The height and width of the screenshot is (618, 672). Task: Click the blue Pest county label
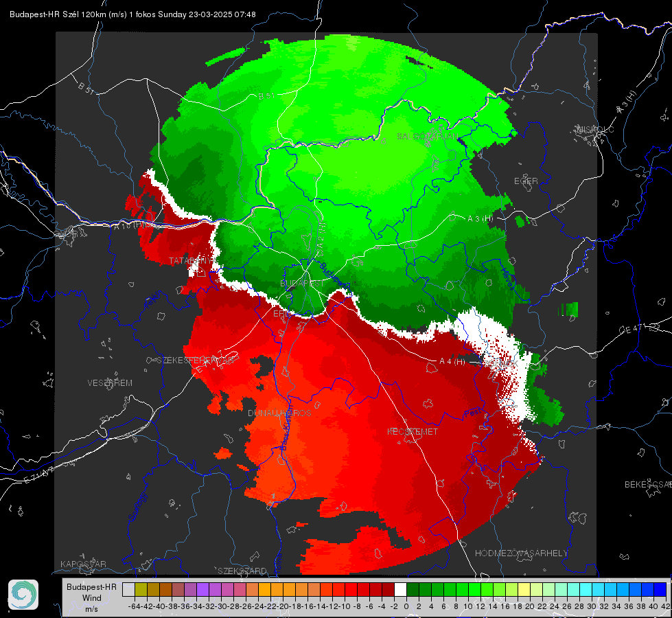(474, 413)
